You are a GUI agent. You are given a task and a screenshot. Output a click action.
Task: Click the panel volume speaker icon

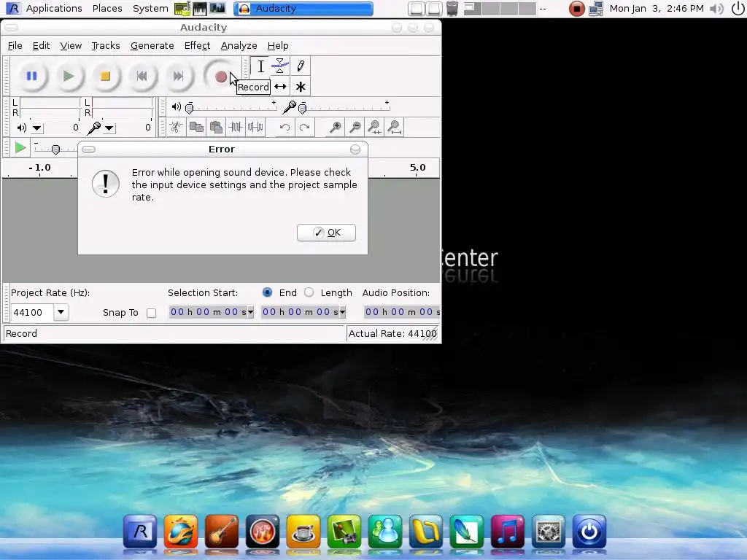716,9
